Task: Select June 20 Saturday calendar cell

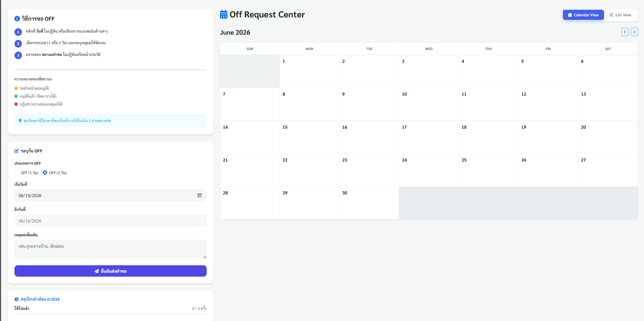Action: coord(608,137)
